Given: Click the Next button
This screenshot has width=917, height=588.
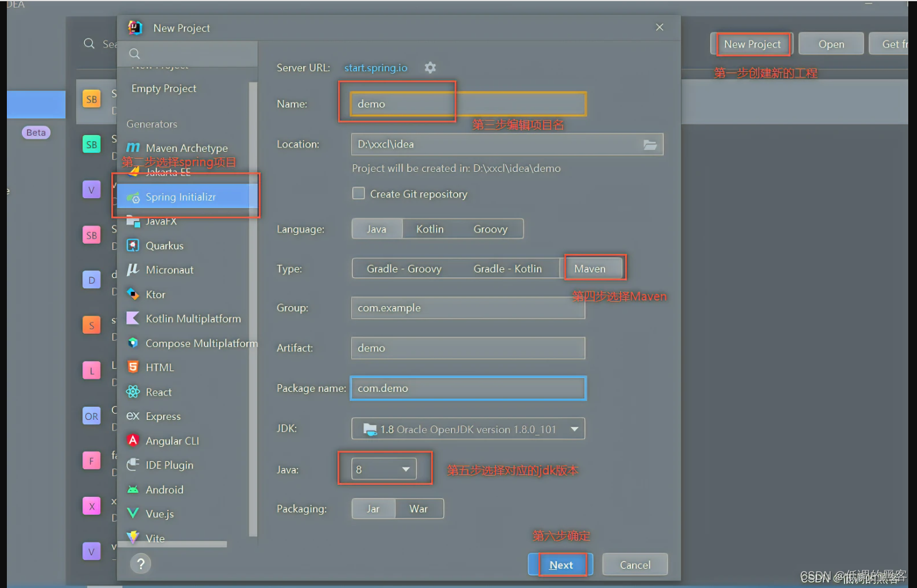Looking at the screenshot, I should click(561, 565).
